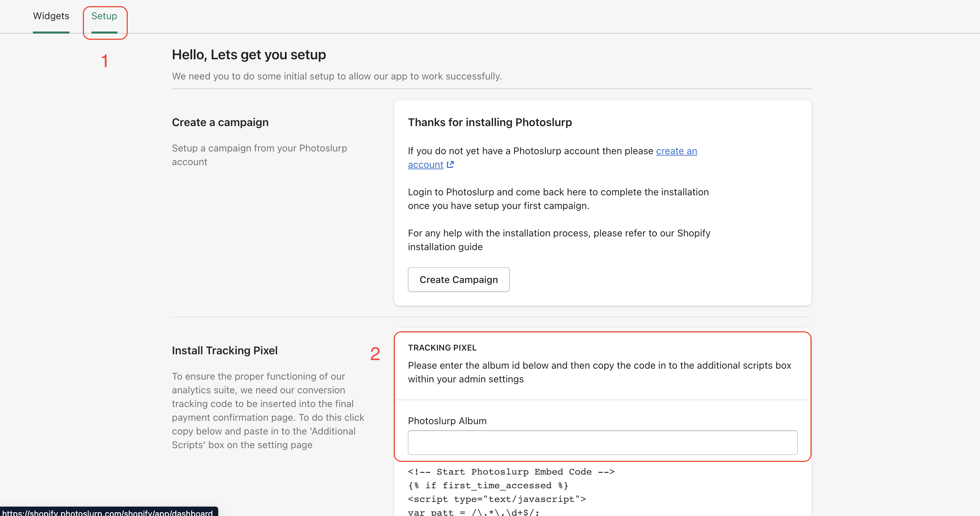This screenshot has width=980, height=516.
Task: Click the 'Login to Photoslurp and come back' paragraph
Action: (558, 199)
